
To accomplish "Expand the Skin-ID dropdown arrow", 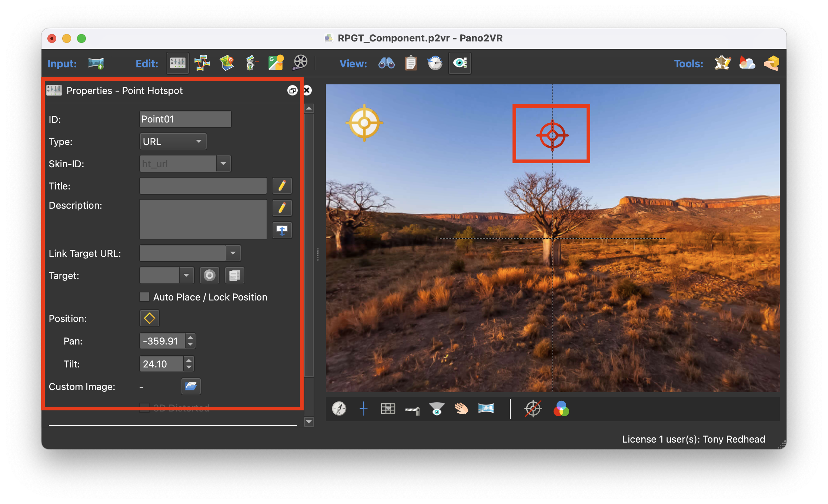I will [223, 164].
